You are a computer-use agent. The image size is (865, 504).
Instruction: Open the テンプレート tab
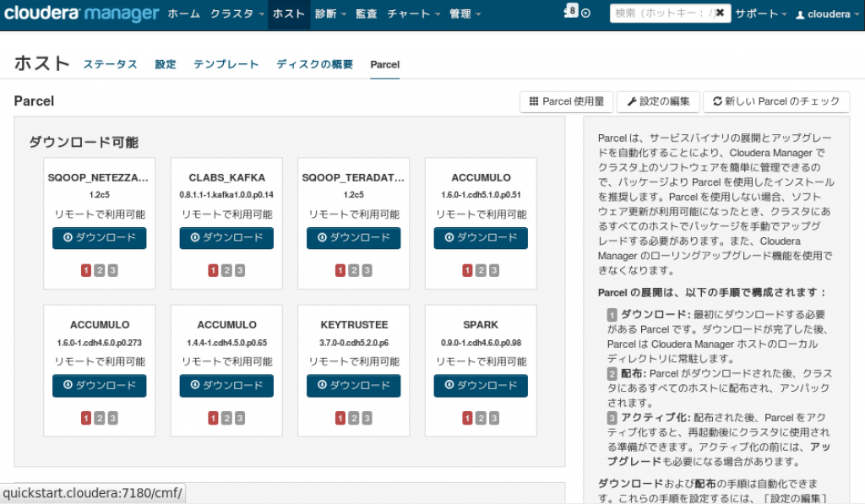(x=226, y=64)
